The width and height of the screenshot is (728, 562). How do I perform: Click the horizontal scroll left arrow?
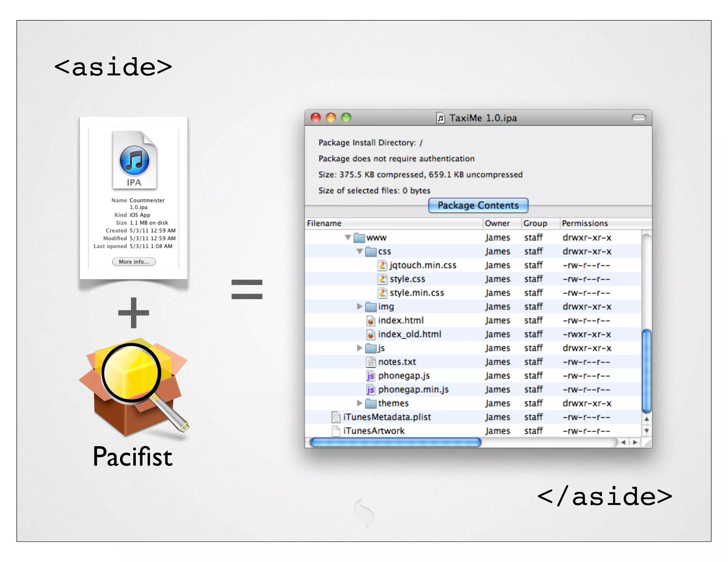tap(623, 443)
